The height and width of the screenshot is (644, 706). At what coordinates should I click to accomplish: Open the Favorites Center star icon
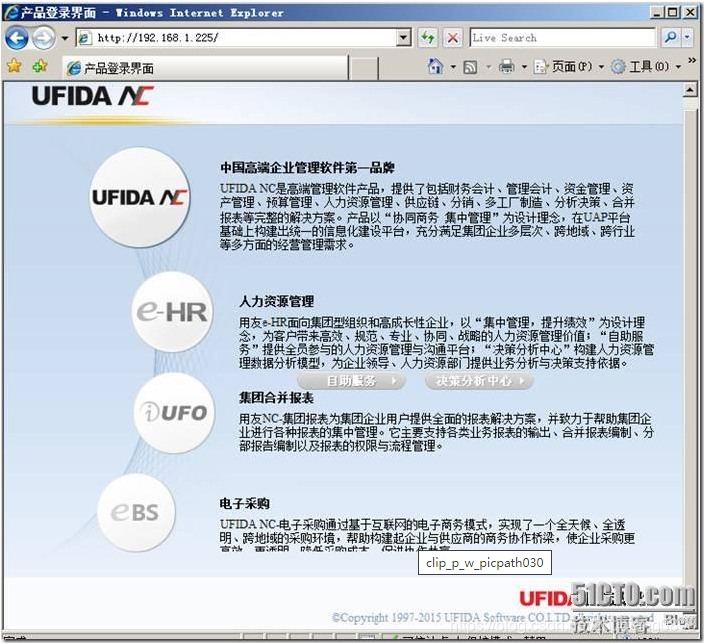point(14,66)
